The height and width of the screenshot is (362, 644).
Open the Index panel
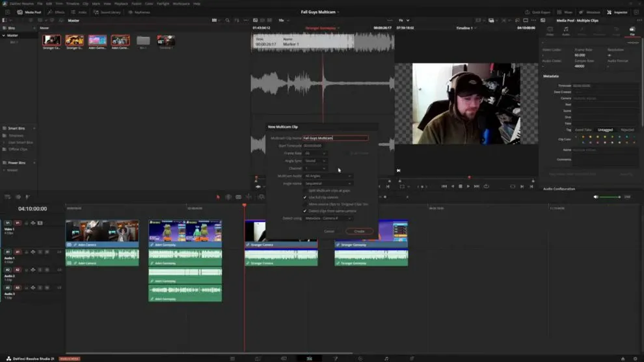pyautogui.click(x=79, y=12)
